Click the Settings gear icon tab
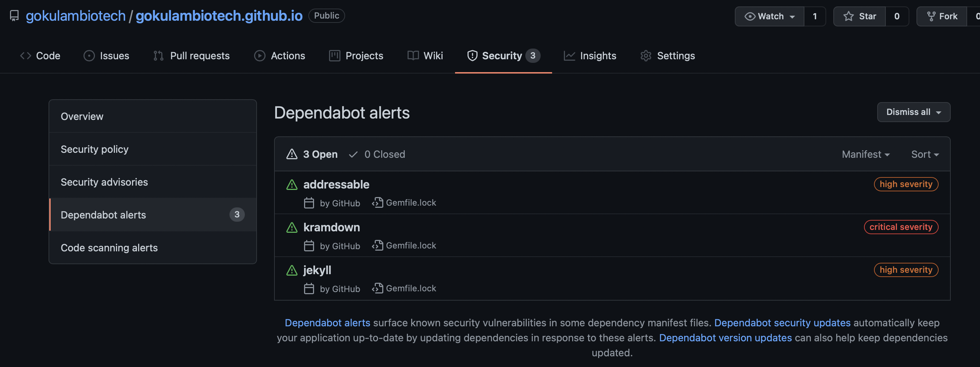This screenshot has width=980, height=367. pyautogui.click(x=646, y=56)
